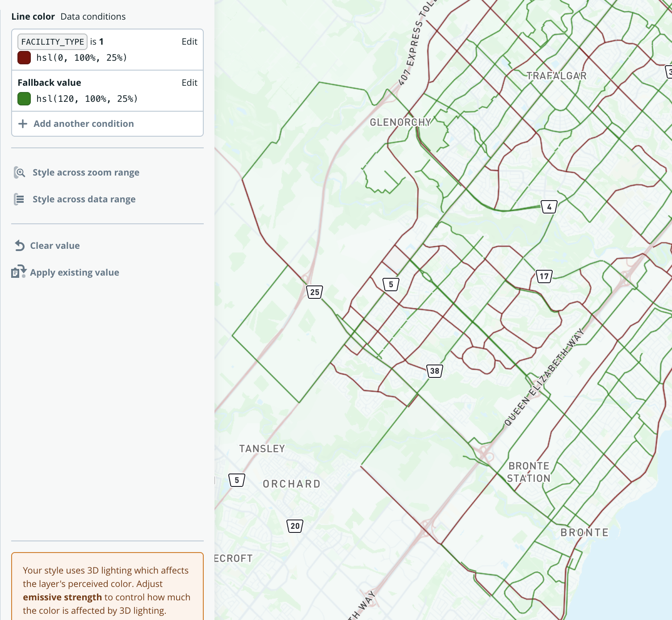The width and height of the screenshot is (672, 620).
Task: Edit the Fallback value color
Action: [189, 83]
